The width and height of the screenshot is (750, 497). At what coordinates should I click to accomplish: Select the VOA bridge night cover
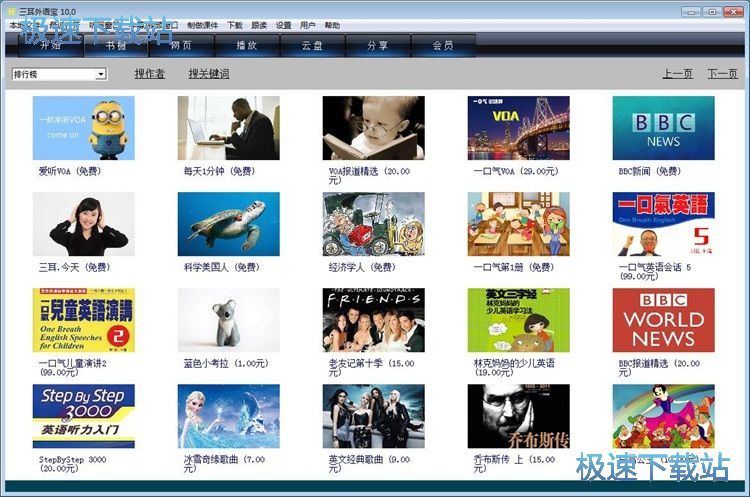[x=518, y=128]
